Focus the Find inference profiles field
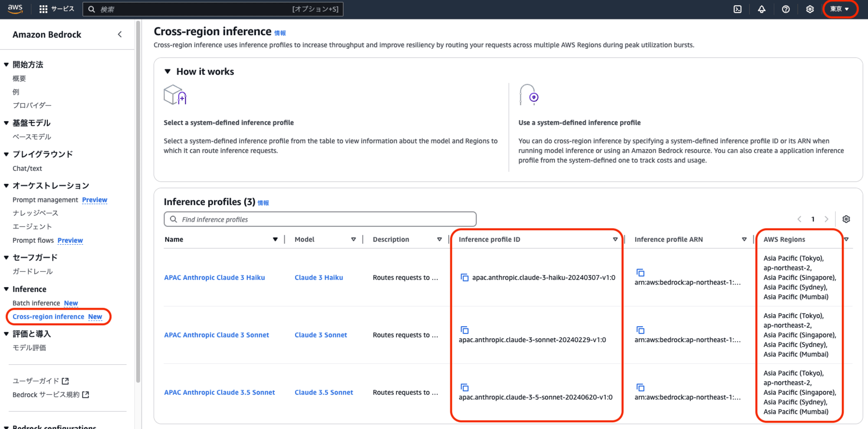The image size is (868, 429). pyautogui.click(x=320, y=219)
